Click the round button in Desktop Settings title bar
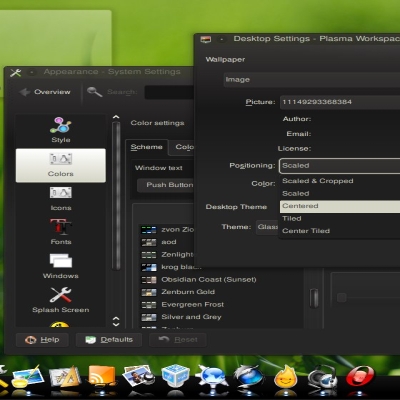400x400 pixels. (x=222, y=39)
